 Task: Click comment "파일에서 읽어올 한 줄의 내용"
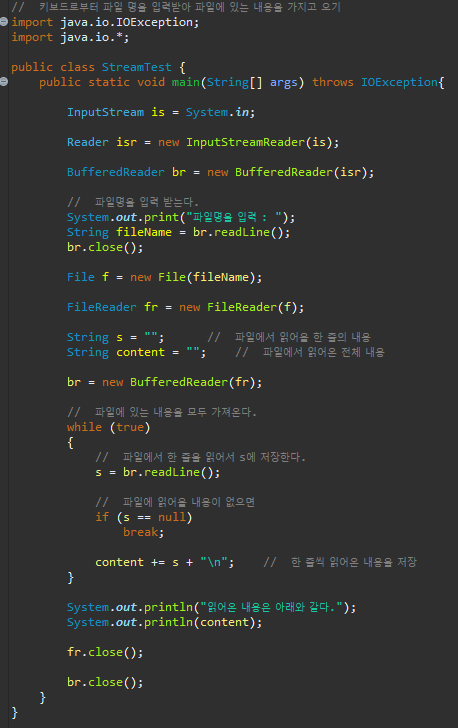[302, 337]
